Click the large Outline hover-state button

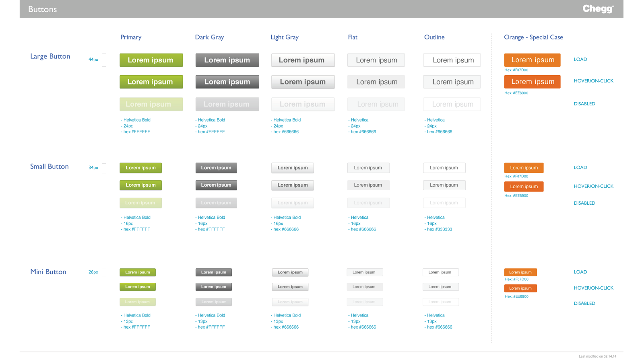click(452, 82)
